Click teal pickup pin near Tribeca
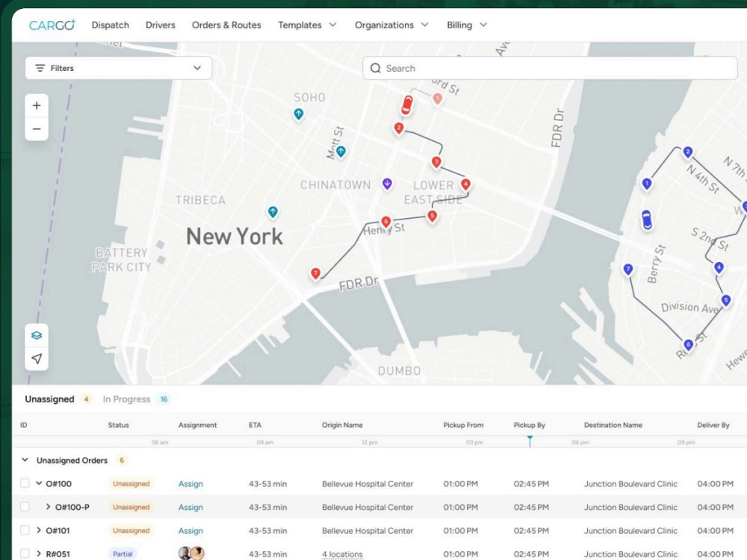This screenshot has width=747, height=560. tap(273, 212)
